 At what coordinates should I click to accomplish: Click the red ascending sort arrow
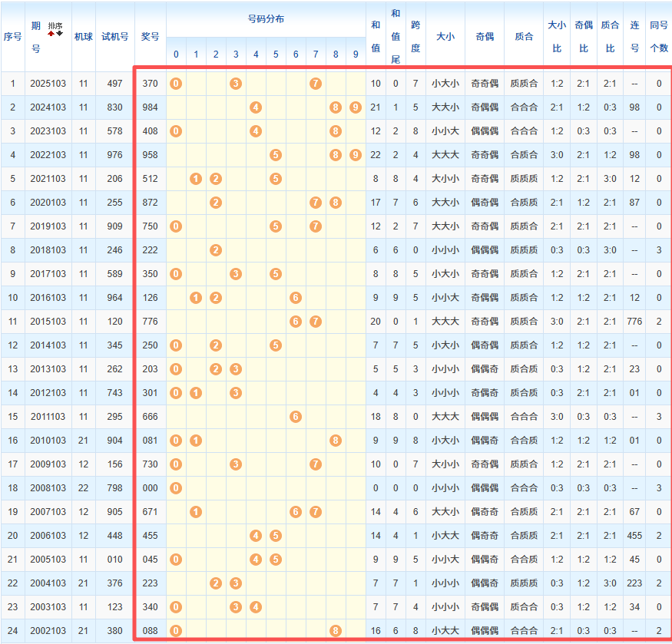coord(51,35)
